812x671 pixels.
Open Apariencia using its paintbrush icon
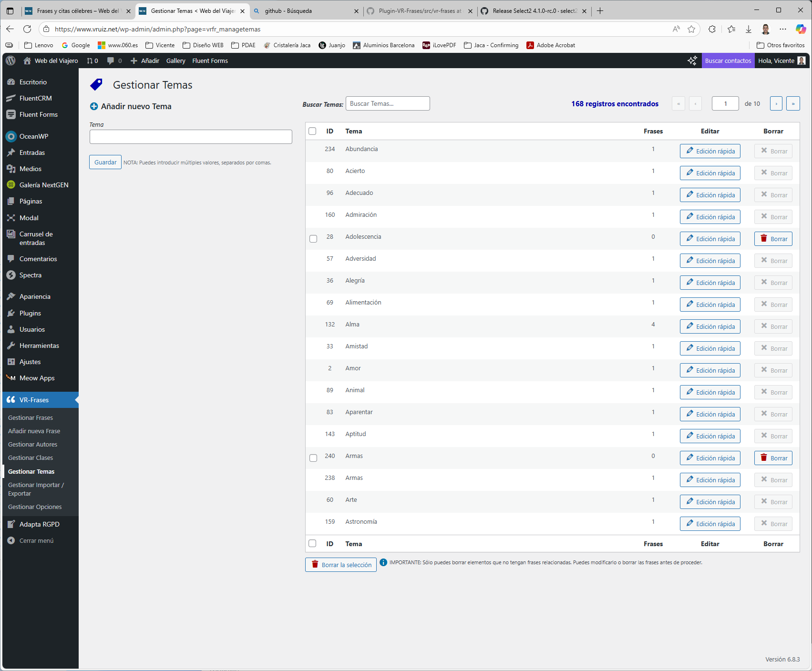pos(10,296)
